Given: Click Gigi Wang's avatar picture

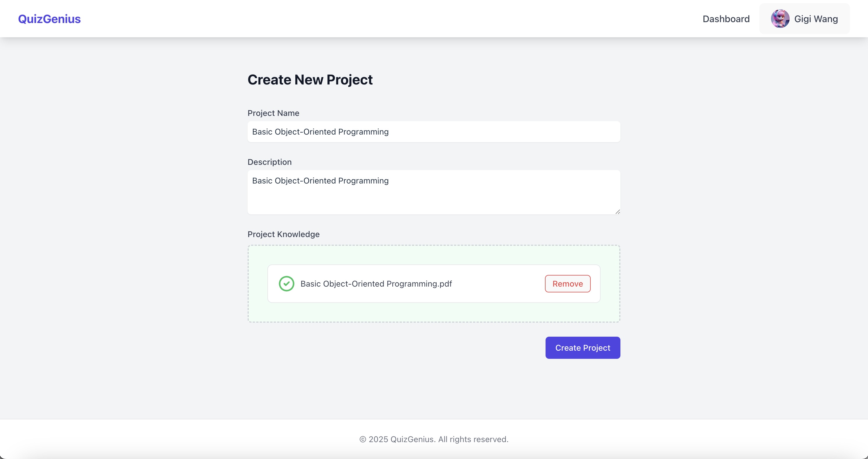Looking at the screenshot, I should pyautogui.click(x=780, y=19).
